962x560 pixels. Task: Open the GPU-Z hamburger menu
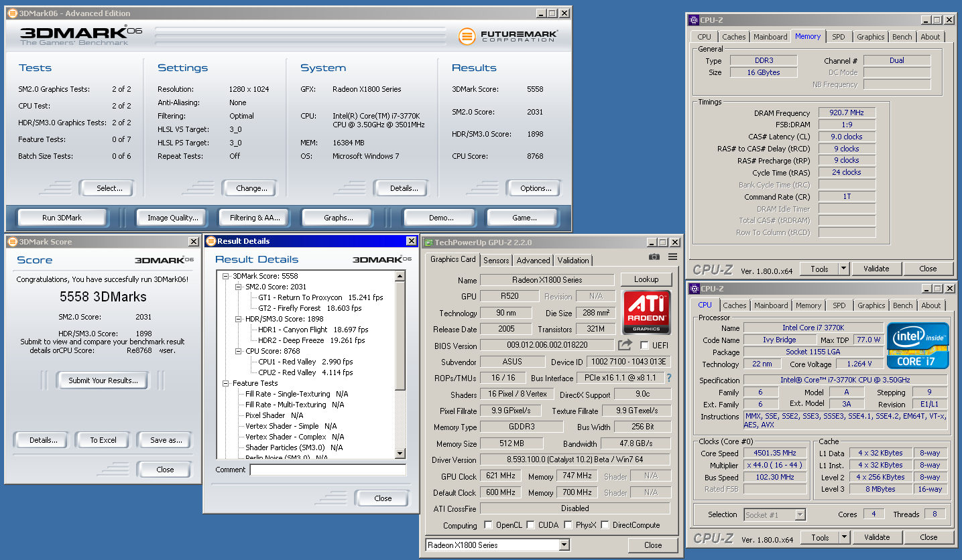(x=672, y=257)
